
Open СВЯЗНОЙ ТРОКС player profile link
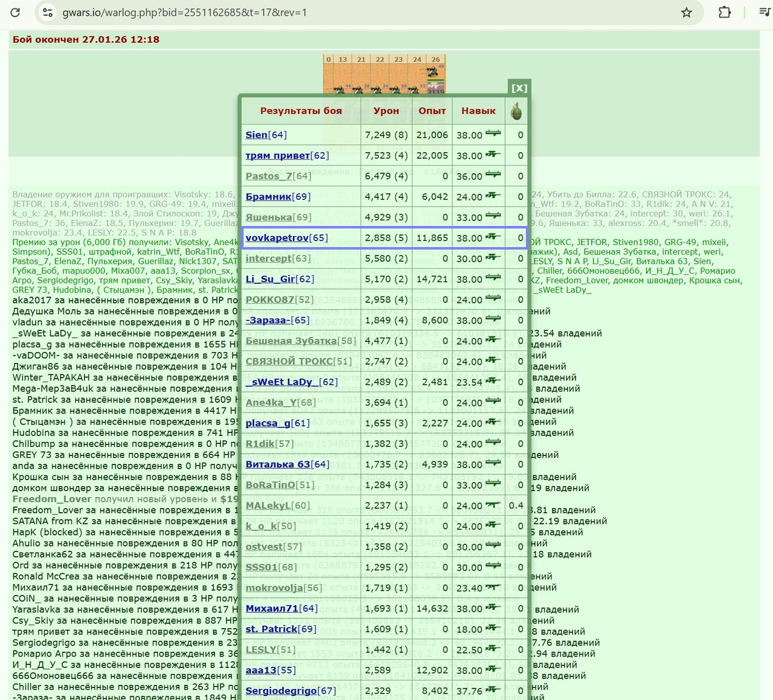[x=289, y=361]
